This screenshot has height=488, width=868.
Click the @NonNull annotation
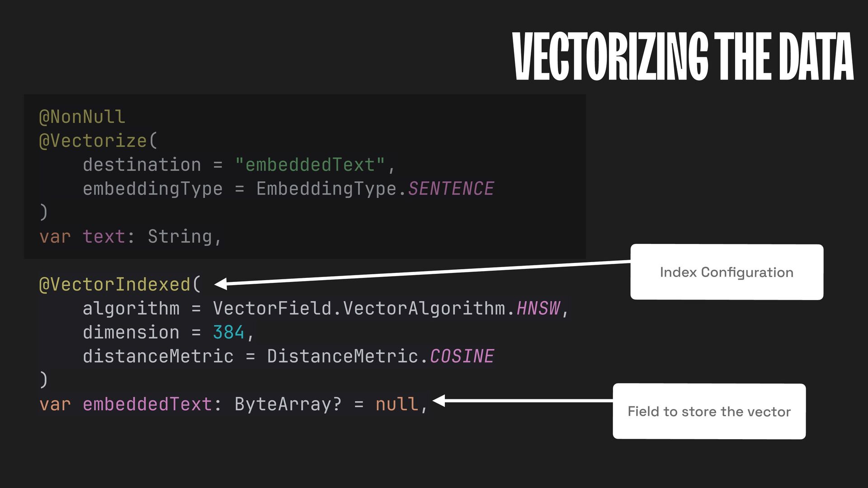[x=82, y=117]
